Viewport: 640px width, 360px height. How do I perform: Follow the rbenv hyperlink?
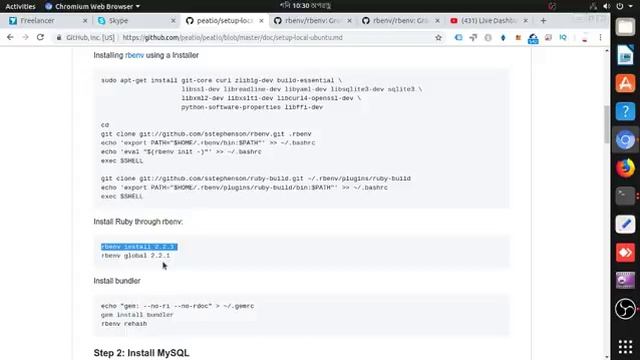[x=134, y=55]
